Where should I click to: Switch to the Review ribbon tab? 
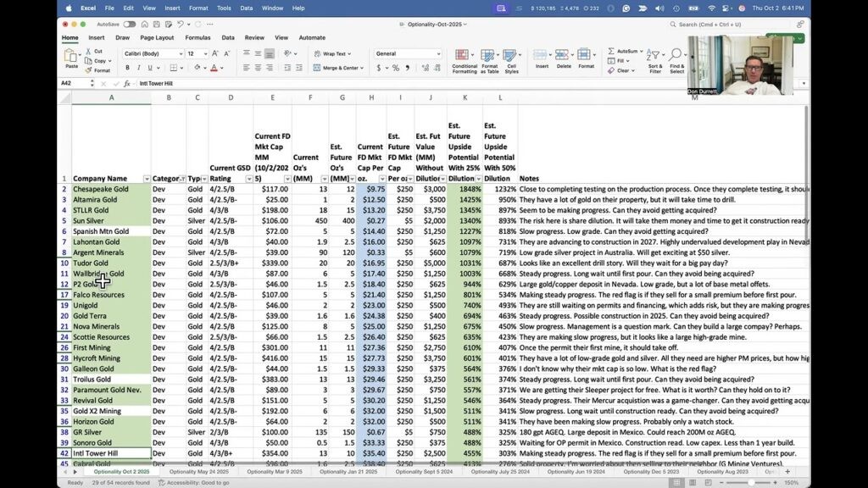[x=254, y=37]
